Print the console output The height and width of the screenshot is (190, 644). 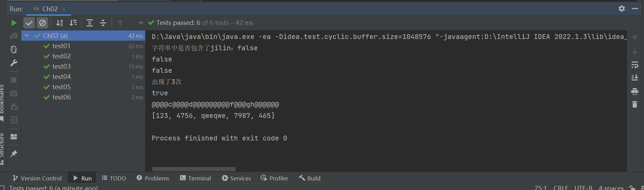click(x=635, y=91)
